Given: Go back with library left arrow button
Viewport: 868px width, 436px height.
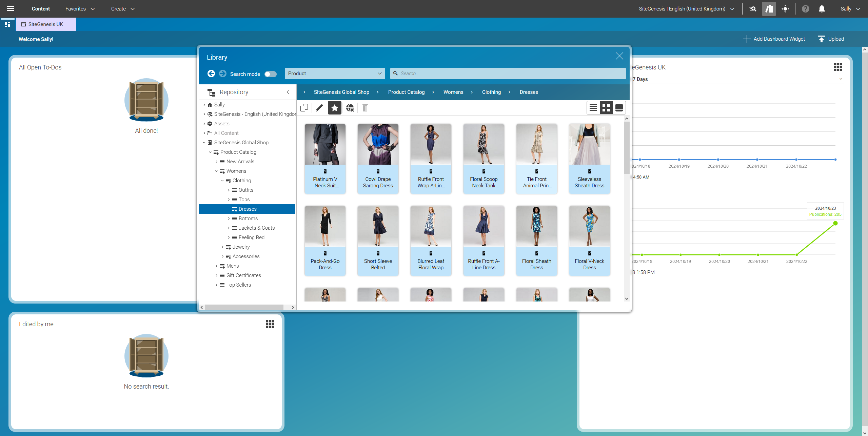Looking at the screenshot, I should click(x=211, y=74).
